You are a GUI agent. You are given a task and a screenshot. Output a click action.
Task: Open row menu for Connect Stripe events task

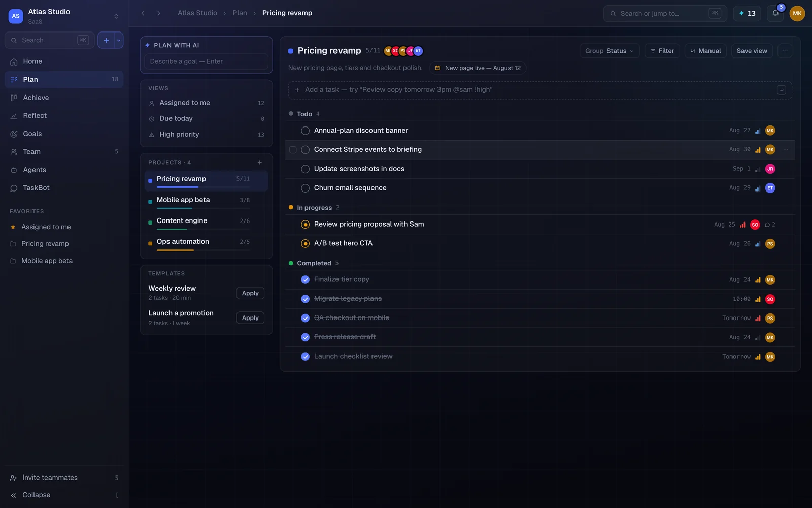[x=786, y=149]
